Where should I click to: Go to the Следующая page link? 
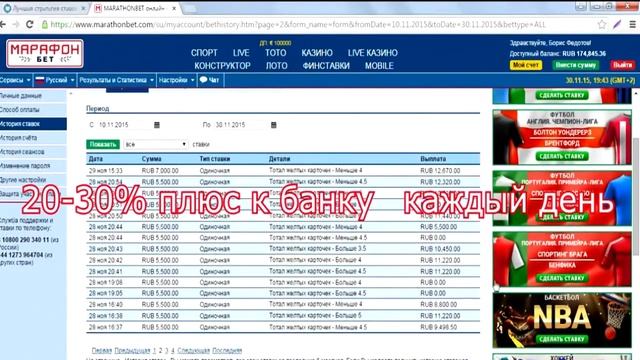193,351
